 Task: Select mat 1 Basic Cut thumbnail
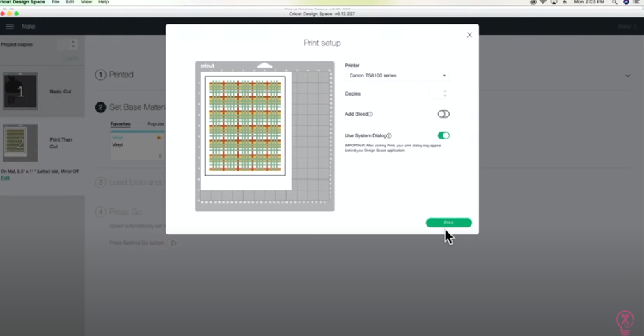pyautogui.click(x=20, y=91)
